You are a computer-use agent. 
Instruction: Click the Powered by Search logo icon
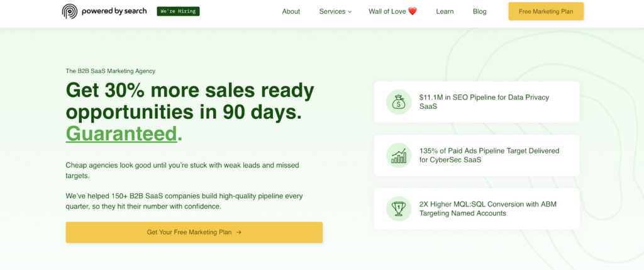pos(70,11)
